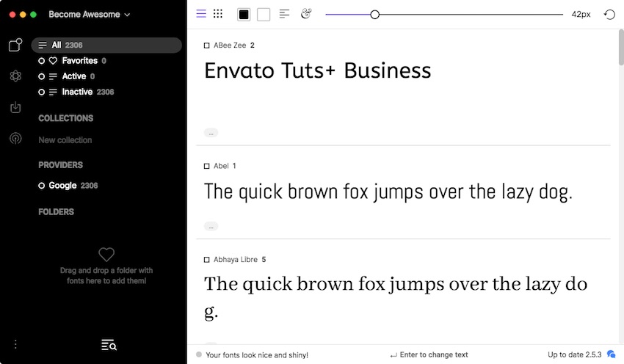
Task: Create a New collection
Action: point(65,140)
